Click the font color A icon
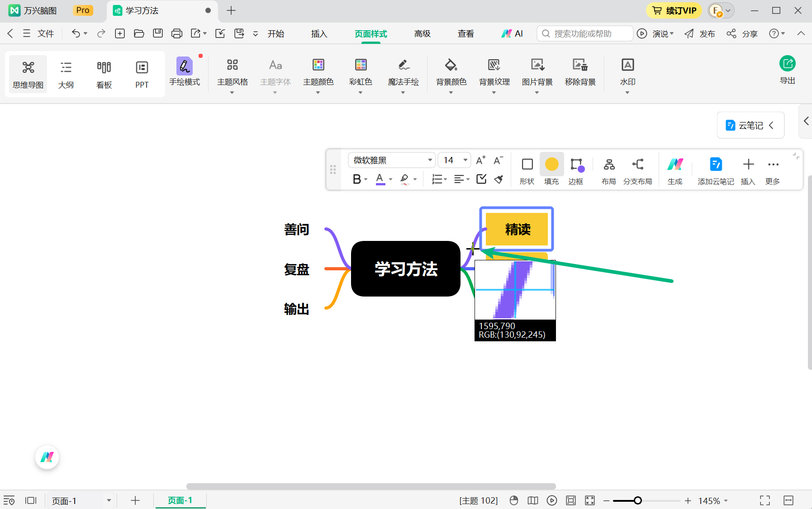This screenshot has height=509, width=812. [380, 179]
